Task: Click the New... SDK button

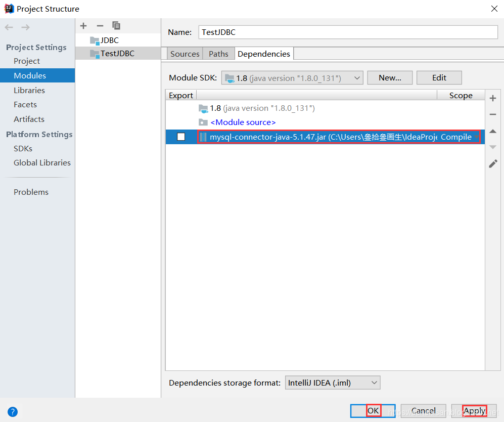Action: 390,78
